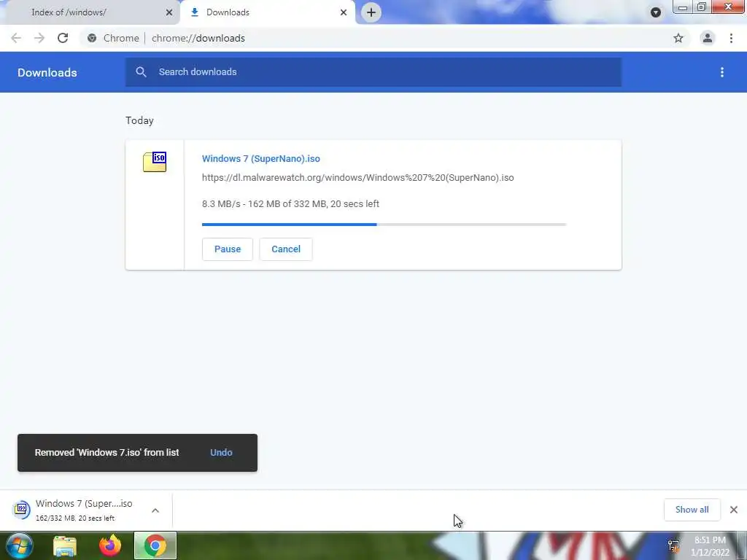Open the Chrome profile avatar menu

(x=708, y=38)
